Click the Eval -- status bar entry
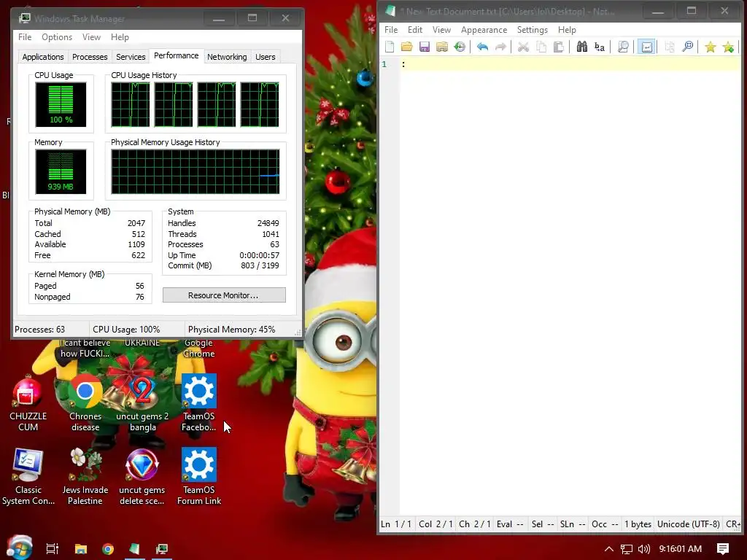 tap(510, 524)
